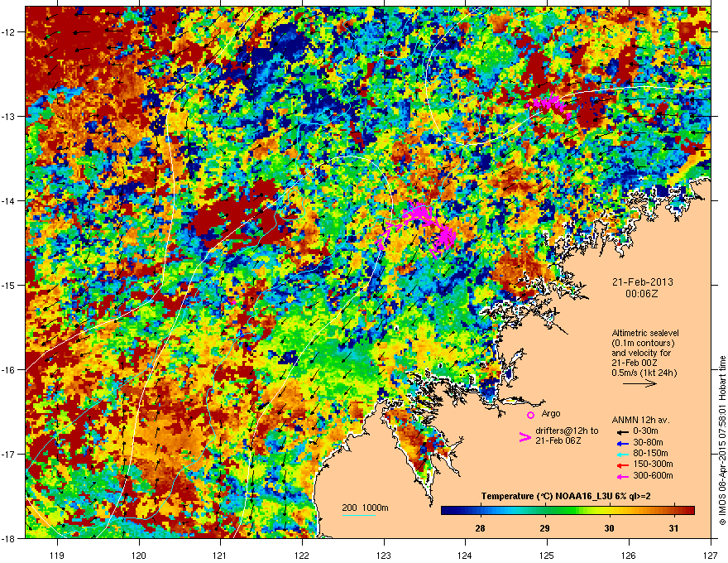
Task: Click the cyan 80-150m legend arrow
Action: click(622, 455)
